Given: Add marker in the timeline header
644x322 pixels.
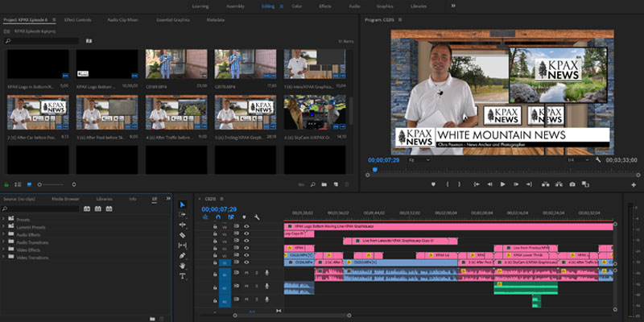Looking at the screenshot, I should (244, 217).
